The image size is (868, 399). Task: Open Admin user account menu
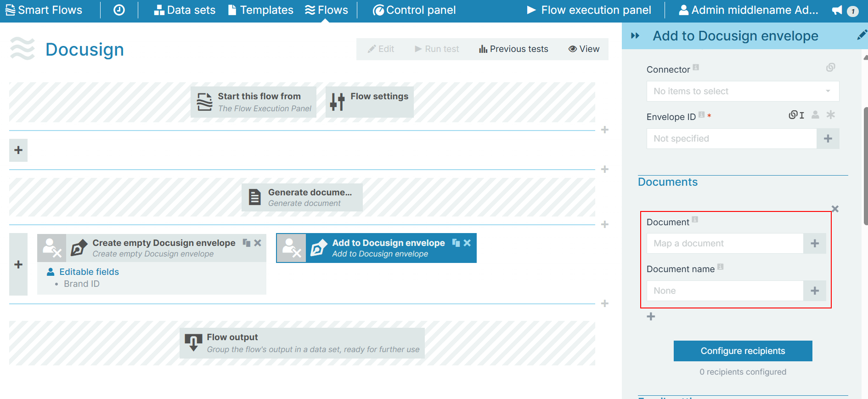point(749,10)
